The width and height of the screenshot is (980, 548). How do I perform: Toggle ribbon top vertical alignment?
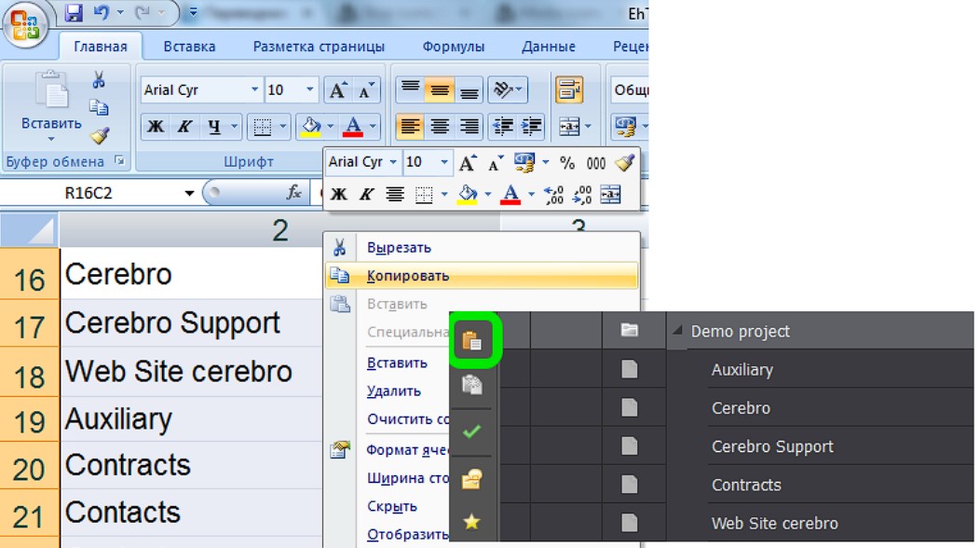(x=410, y=89)
